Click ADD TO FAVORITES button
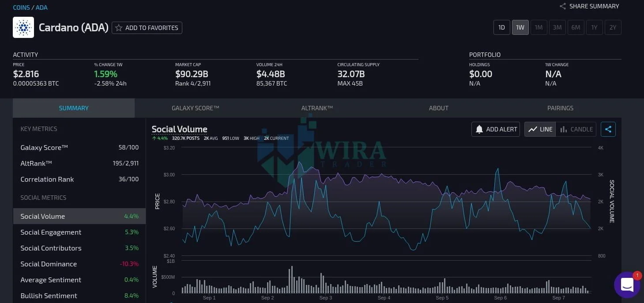 [x=147, y=28]
